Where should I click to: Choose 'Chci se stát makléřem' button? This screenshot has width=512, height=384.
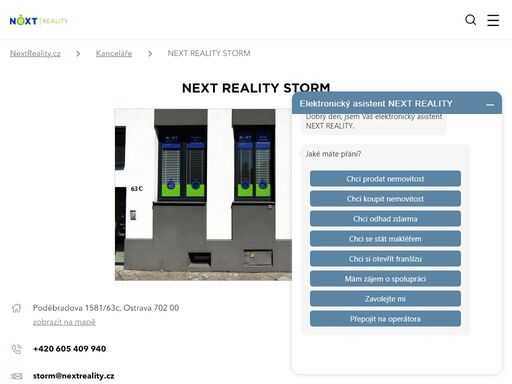pyautogui.click(x=385, y=239)
